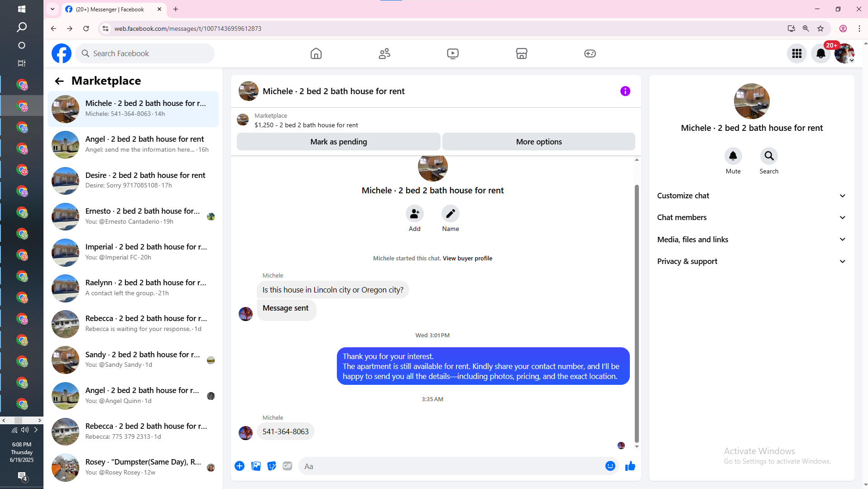Open Windows Start menu

tap(21, 9)
